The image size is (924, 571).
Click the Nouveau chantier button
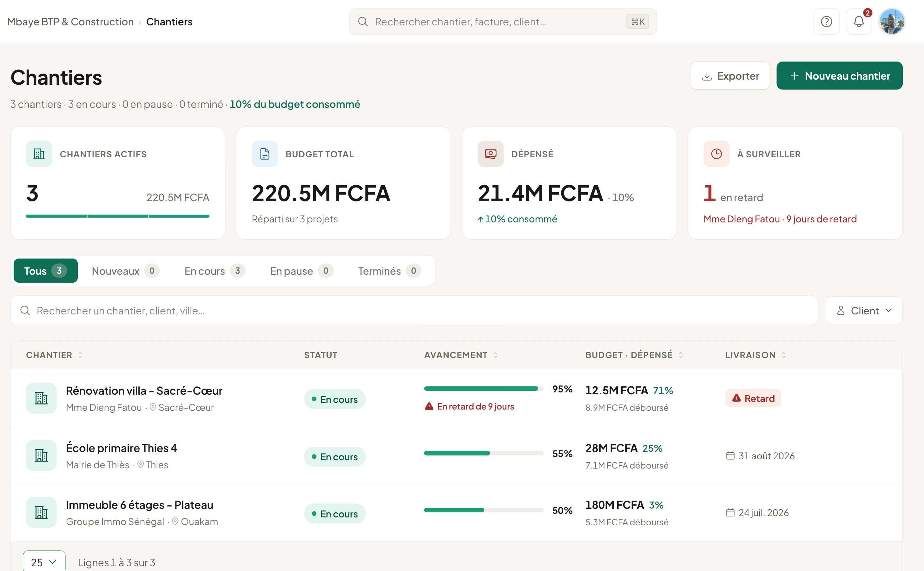point(839,75)
